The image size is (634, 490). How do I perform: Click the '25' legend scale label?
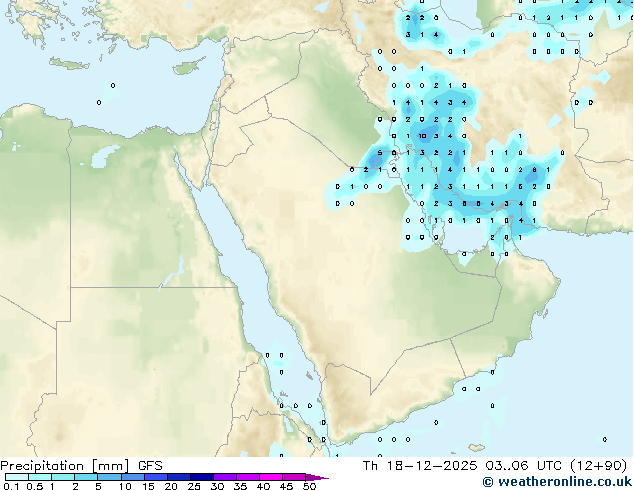pyautogui.click(x=194, y=486)
